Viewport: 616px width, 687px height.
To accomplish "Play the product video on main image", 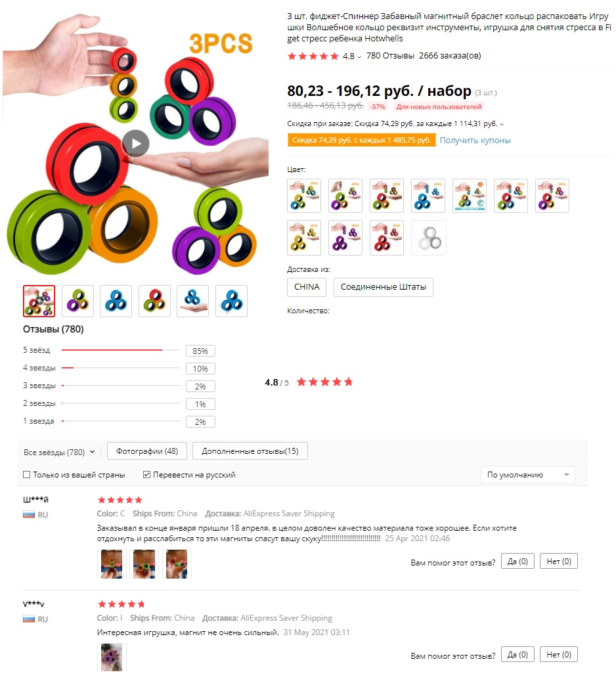I will point(135,143).
